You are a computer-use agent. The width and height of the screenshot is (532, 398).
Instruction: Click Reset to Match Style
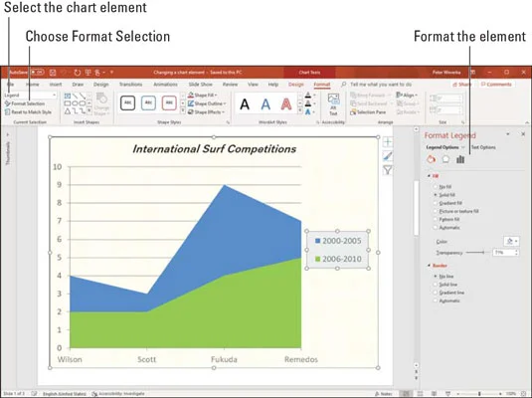pos(28,112)
